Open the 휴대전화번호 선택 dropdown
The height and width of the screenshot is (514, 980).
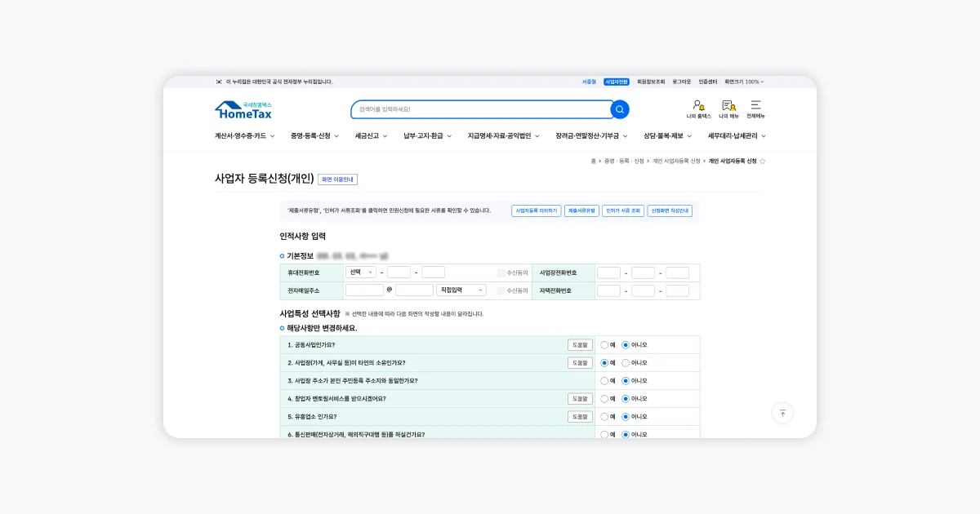point(360,273)
